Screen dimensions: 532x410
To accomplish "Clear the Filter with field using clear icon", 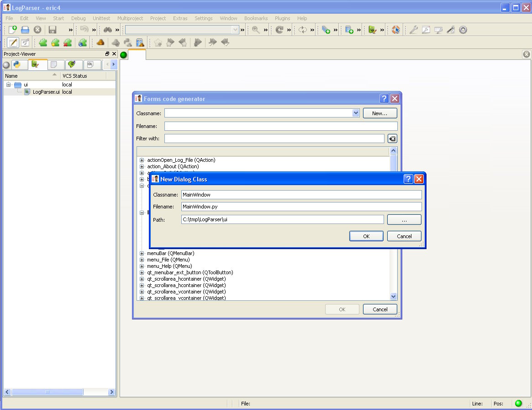I will coord(392,138).
